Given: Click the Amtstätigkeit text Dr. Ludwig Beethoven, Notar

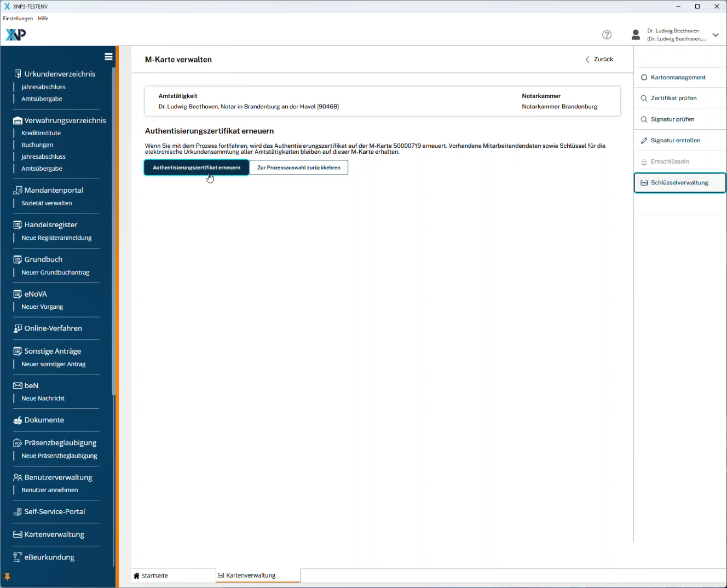Looking at the screenshot, I should pyautogui.click(x=249, y=107).
